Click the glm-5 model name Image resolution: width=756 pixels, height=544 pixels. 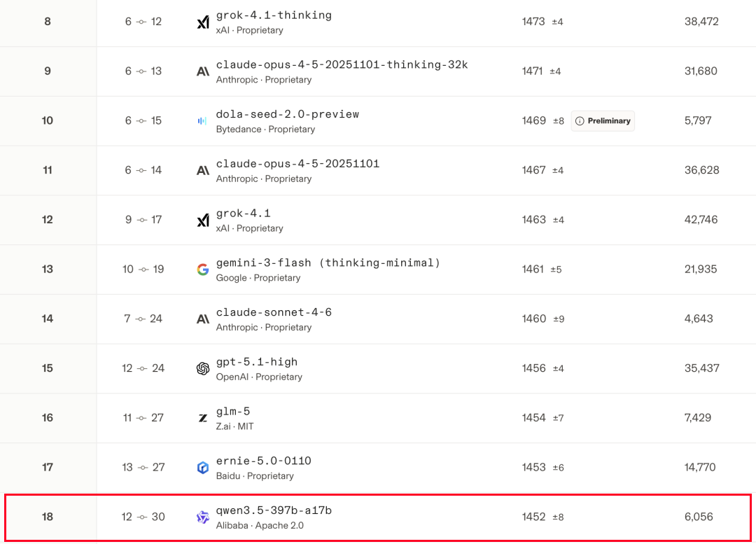pyautogui.click(x=233, y=412)
